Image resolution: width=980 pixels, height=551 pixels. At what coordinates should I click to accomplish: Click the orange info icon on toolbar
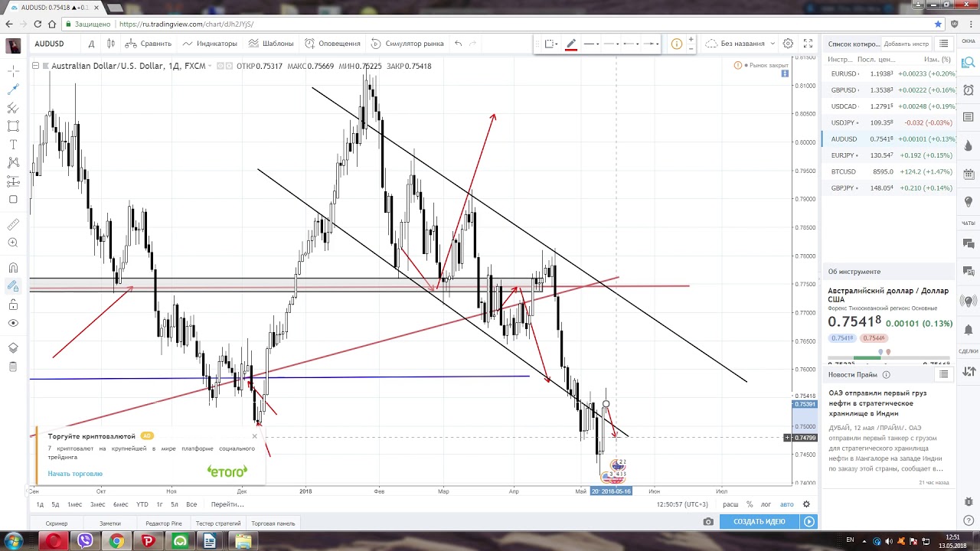pos(676,44)
